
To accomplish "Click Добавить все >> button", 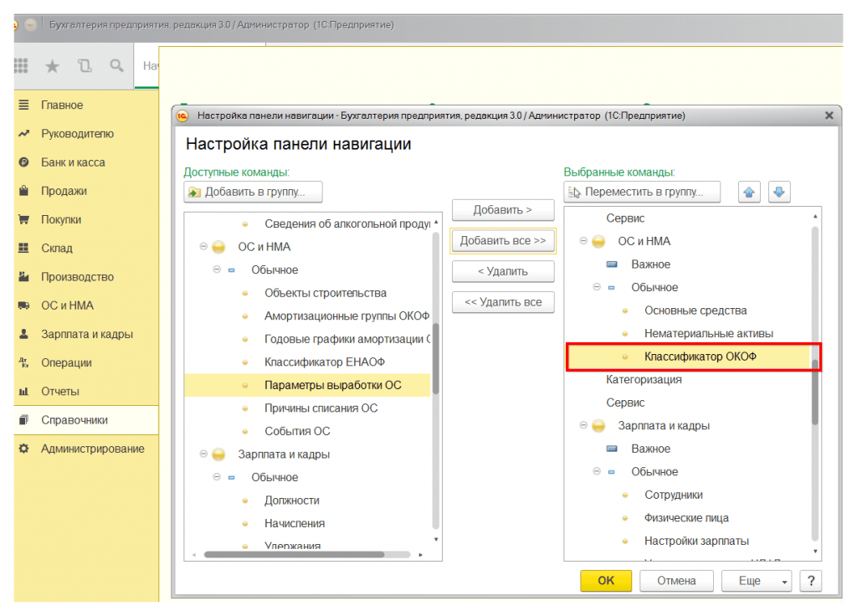I will coord(503,240).
